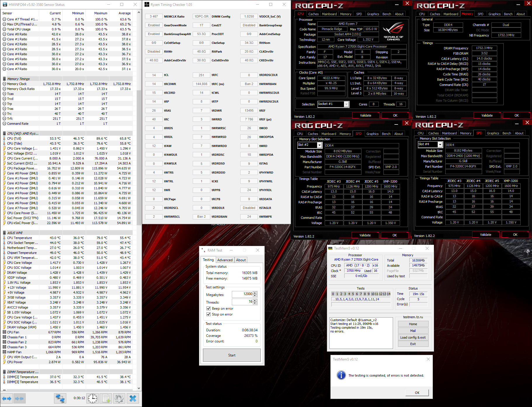Click the icon beside Total CPU Usage row
The height and width of the screenshot is (407, 532).
pos(4,29)
